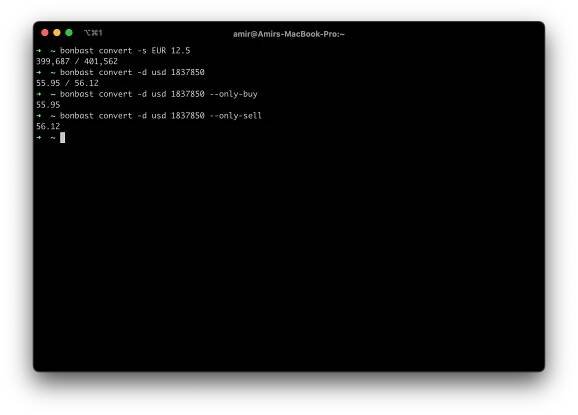This screenshot has width=578, height=415.
Task: Click '1837850' in the --only-sell command
Action: [188, 116]
